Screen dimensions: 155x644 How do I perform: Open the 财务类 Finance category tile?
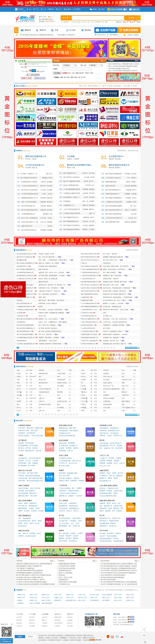[x=131, y=447]
